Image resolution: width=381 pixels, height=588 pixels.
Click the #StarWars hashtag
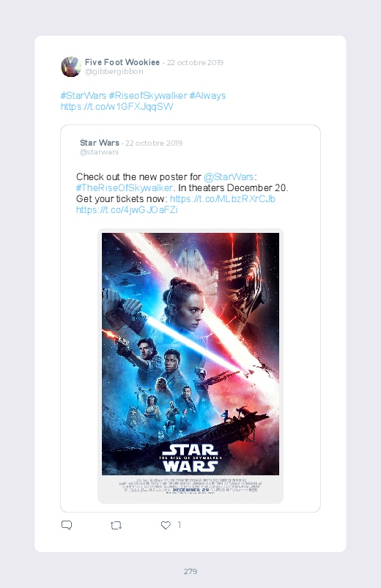(x=84, y=96)
